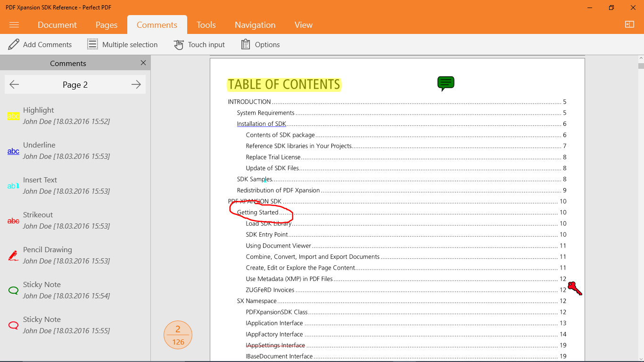Viewport: 644px width, 362px height.
Task: Click the Page 2 label
Action: coord(75,85)
